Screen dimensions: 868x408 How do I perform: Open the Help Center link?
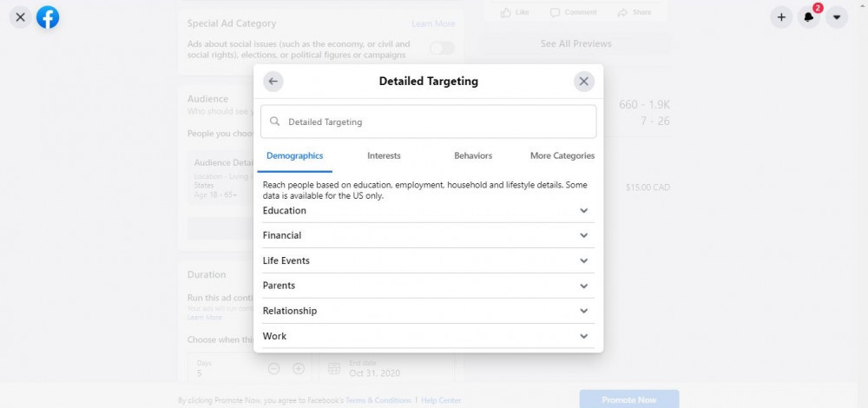(441, 400)
